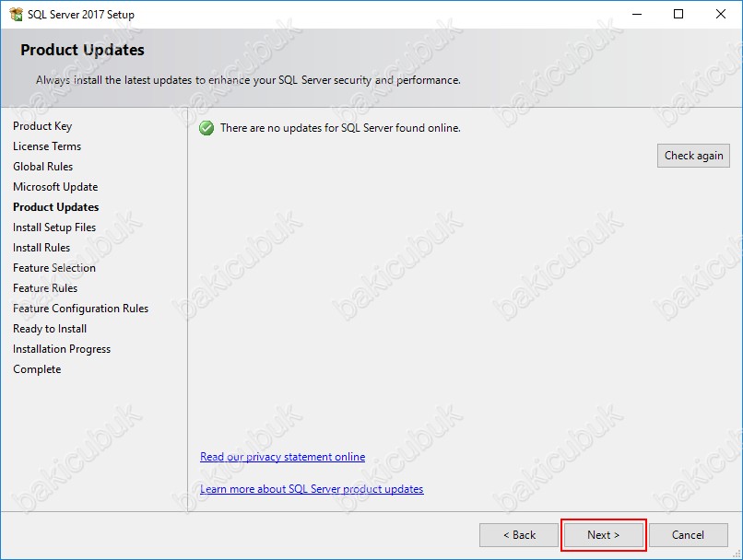Select the Product Updates step in sidebar
The height and width of the screenshot is (560, 743).
[55, 207]
